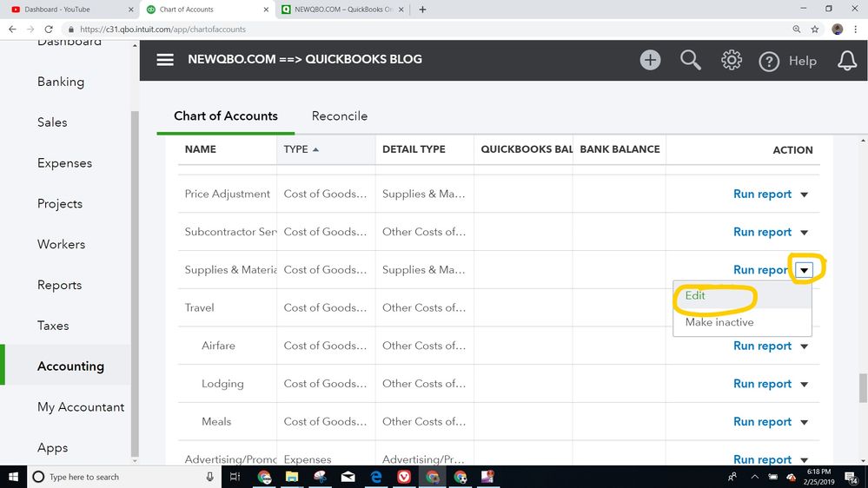Open Airfare row action dropdown arrow
The width and height of the screenshot is (868, 488).
[x=805, y=346]
